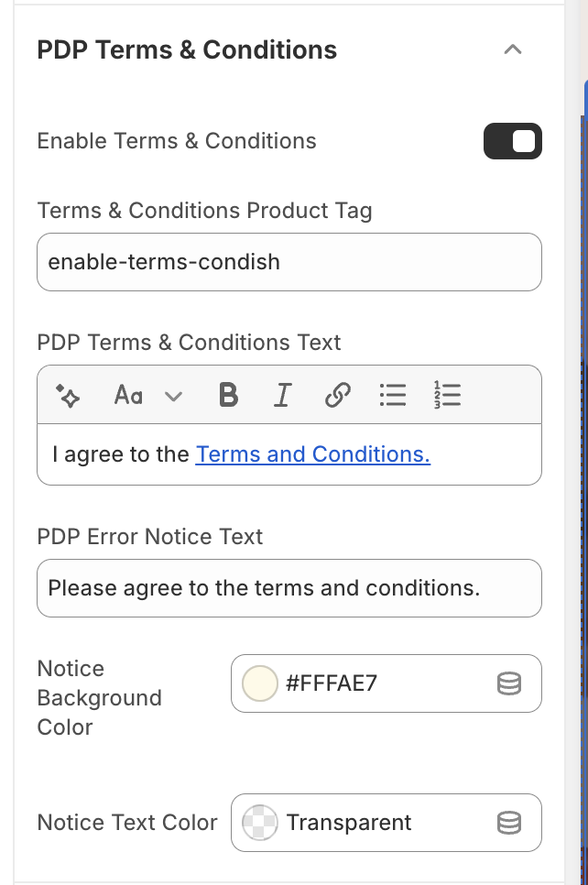The width and height of the screenshot is (588, 885).
Task: Click the PDP Terms & Conditions heading
Action: 187,49
